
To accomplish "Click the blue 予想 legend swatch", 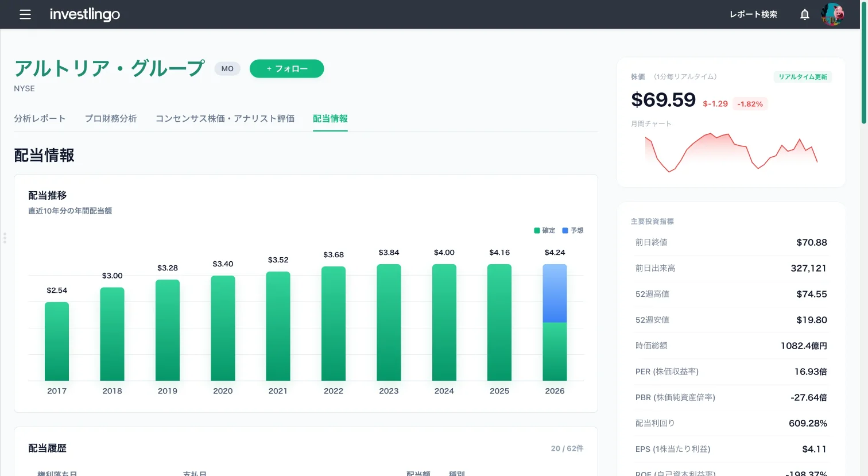I will (565, 230).
